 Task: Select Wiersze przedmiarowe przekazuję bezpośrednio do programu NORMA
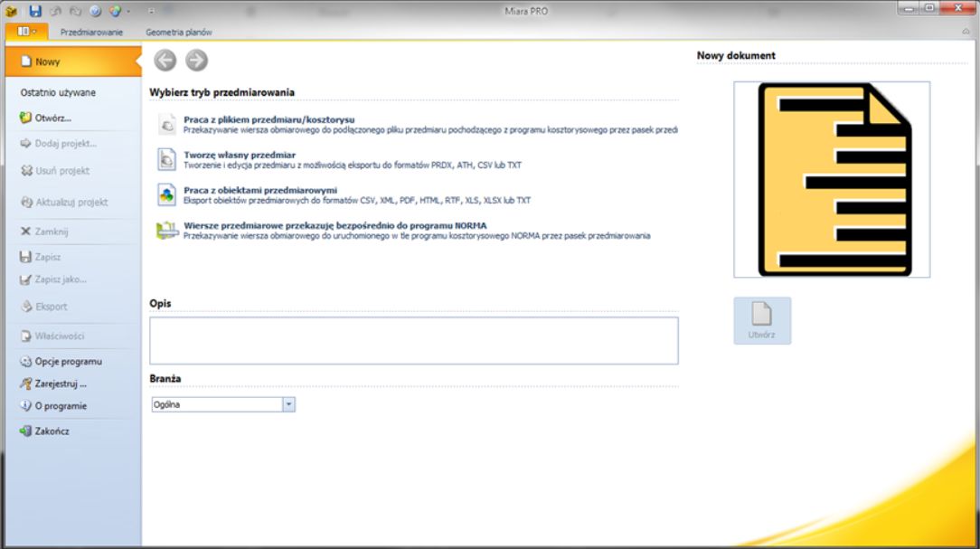(335, 225)
